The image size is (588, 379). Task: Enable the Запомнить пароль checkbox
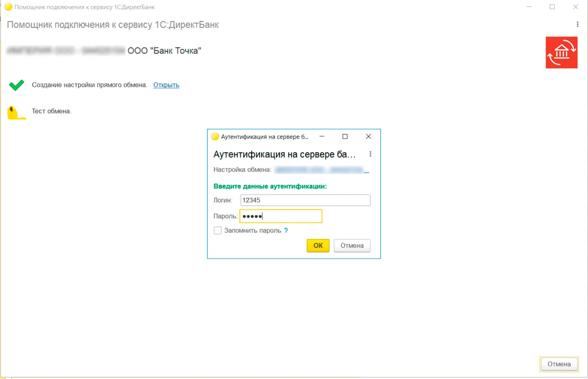[x=218, y=231]
